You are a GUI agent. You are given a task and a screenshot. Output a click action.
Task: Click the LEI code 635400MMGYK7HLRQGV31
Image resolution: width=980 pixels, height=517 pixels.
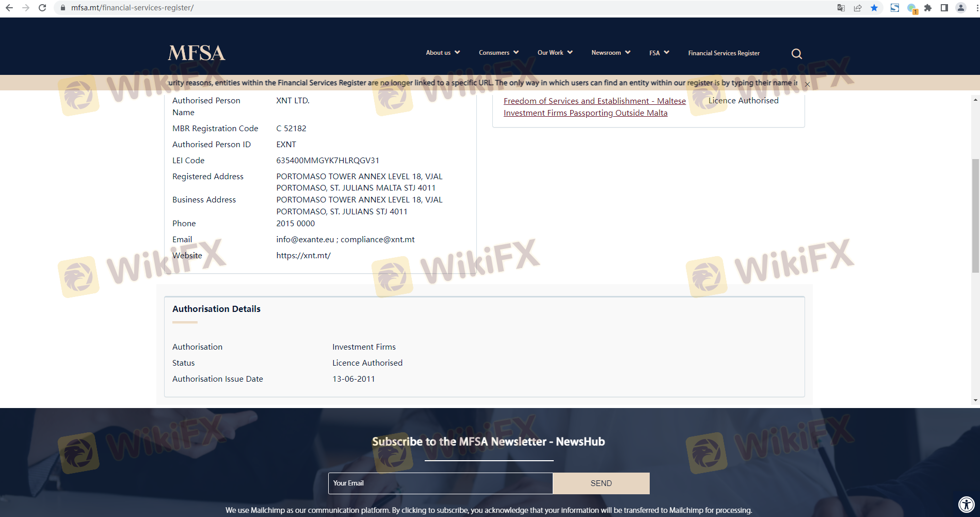328,161
